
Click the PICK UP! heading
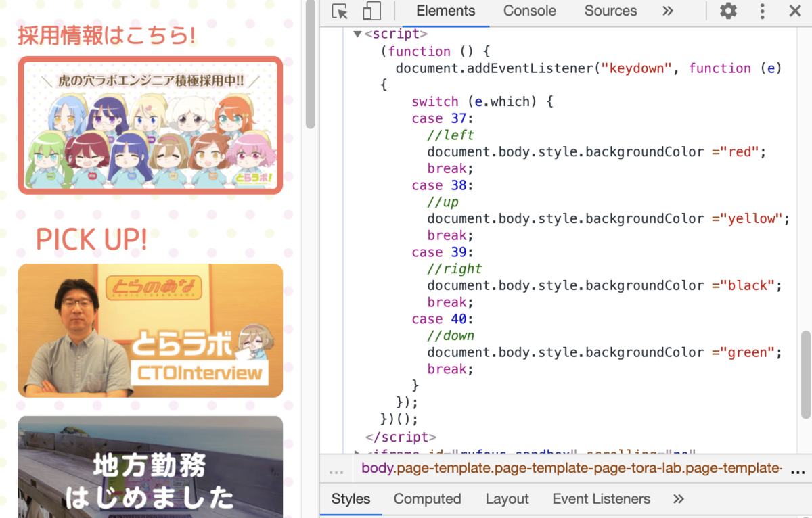click(91, 239)
